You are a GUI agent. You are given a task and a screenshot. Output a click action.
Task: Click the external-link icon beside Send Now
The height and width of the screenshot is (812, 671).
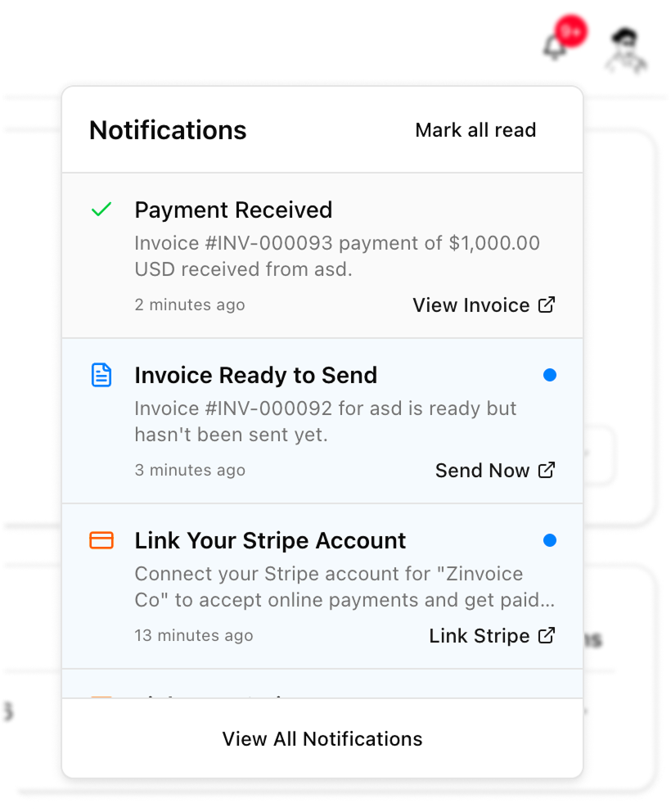(547, 471)
